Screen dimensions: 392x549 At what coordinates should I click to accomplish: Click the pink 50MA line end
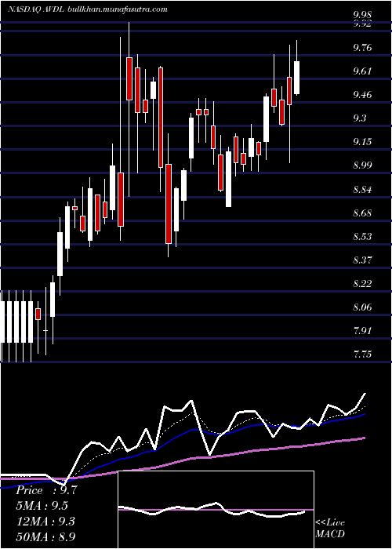point(365,438)
